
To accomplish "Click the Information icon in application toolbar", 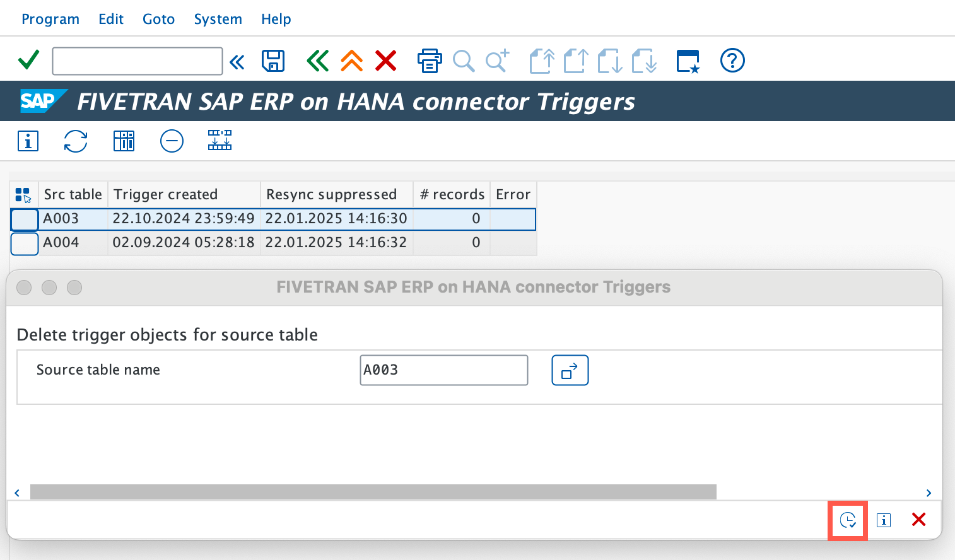I will click(x=28, y=141).
